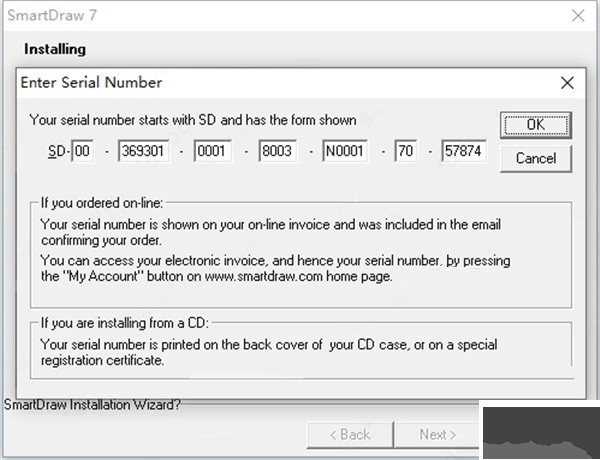
Task: Confirm the serial number with OK
Action: click(x=536, y=125)
